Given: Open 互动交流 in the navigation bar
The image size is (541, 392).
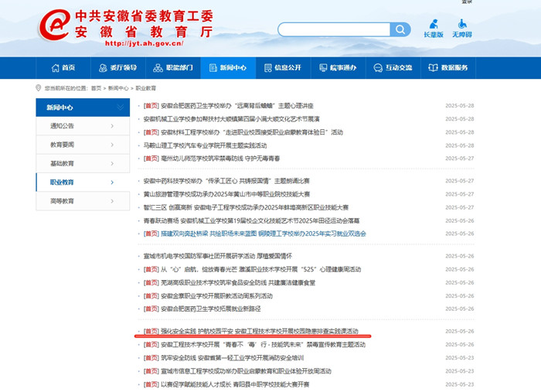Looking at the screenshot, I should pos(393,68).
